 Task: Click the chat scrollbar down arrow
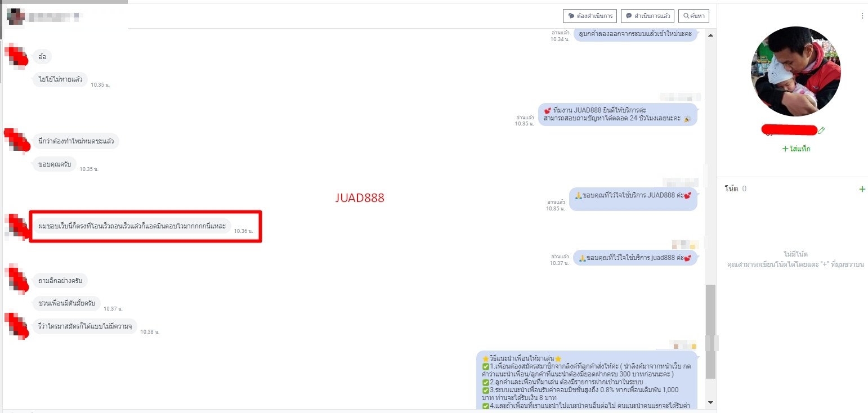pyautogui.click(x=710, y=402)
